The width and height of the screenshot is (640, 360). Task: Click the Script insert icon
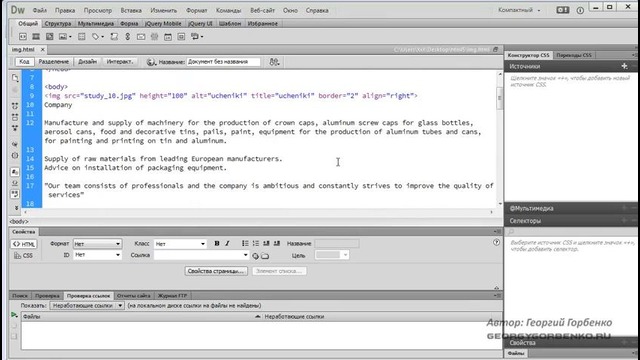coord(114,37)
